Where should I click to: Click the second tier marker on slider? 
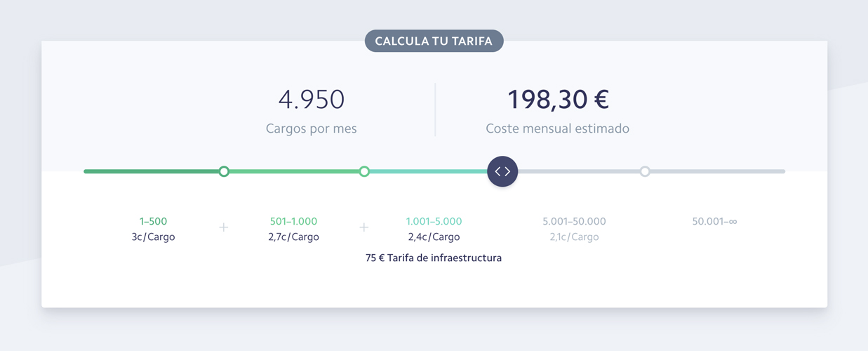364,171
